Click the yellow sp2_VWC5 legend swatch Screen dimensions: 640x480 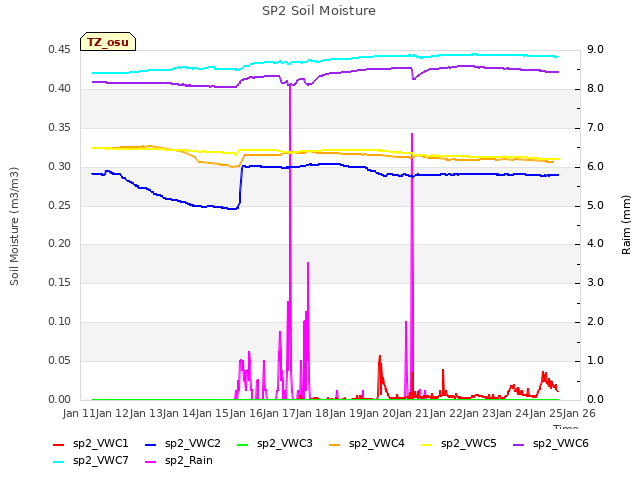[x=427, y=444]
